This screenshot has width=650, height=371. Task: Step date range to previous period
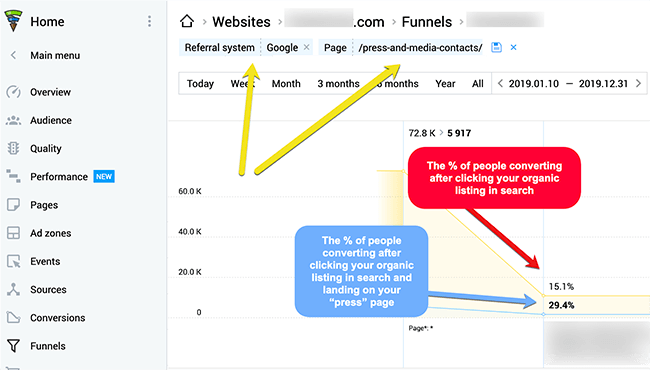point(500,83)
